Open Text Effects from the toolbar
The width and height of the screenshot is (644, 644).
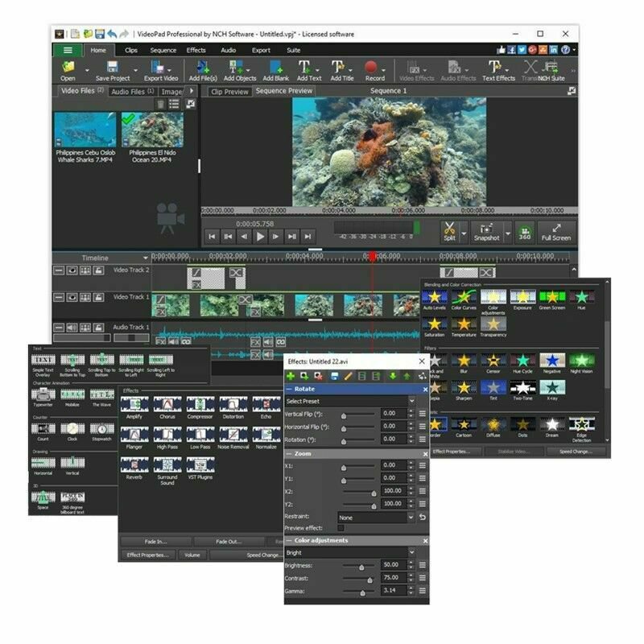tap(498, 70)
